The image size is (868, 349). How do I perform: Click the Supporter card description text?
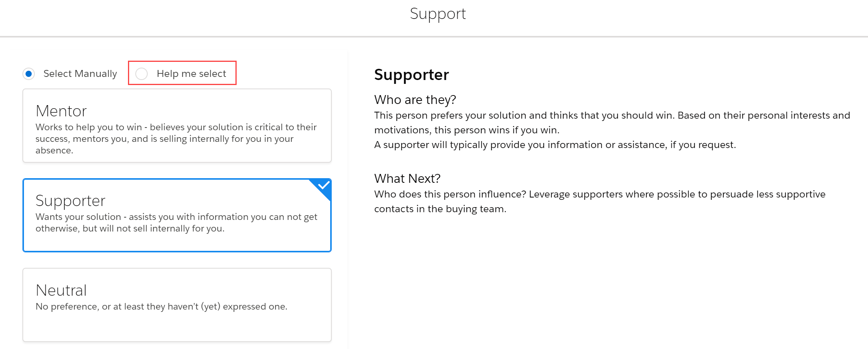coord(176,223)
